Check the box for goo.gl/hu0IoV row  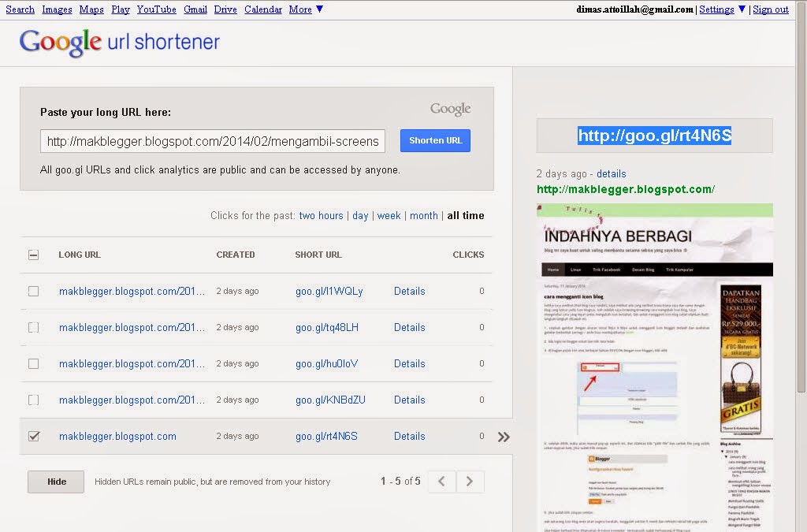[33, 364]
